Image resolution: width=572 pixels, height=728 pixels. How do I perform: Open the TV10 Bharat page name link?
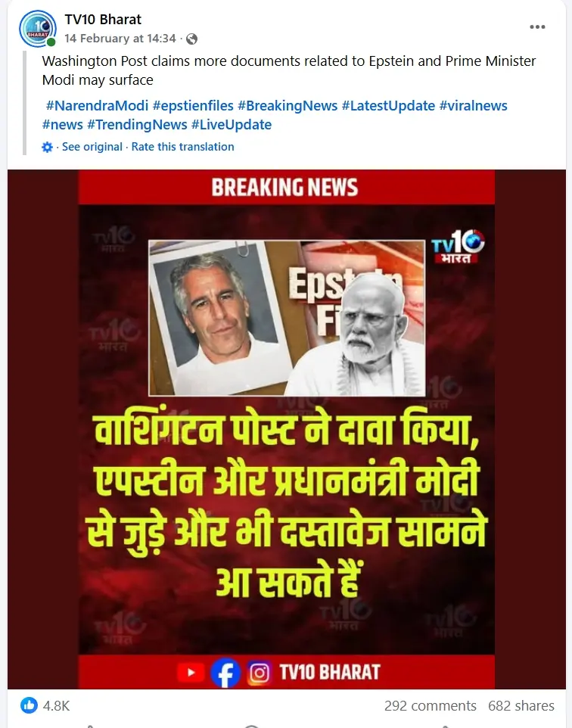pyautogui.click(x=103, y=20)
